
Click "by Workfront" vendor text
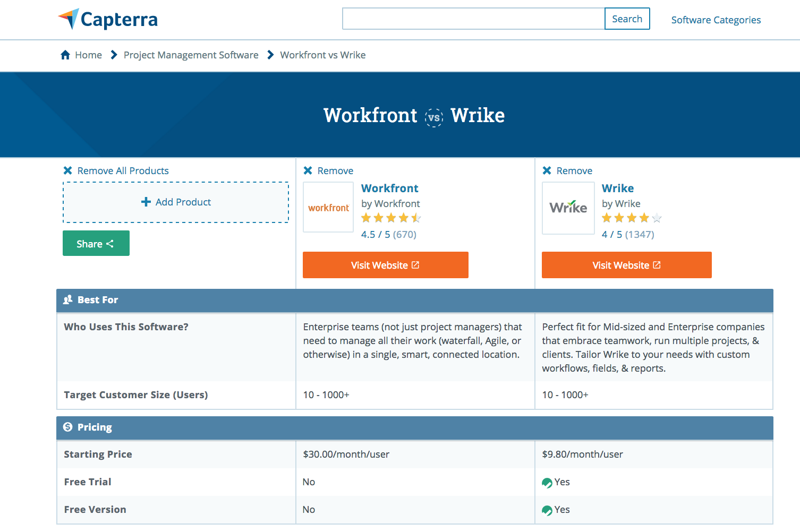[390, 203]
